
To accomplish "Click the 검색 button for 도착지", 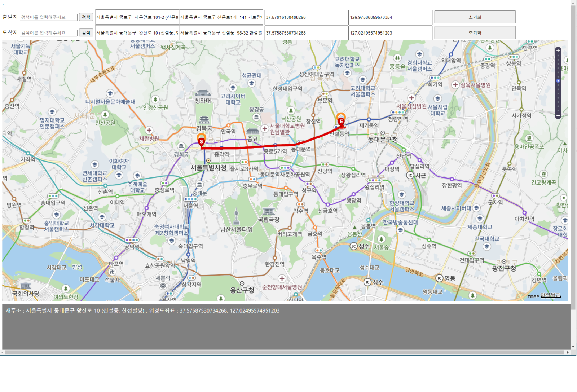I will click(86, 33).
